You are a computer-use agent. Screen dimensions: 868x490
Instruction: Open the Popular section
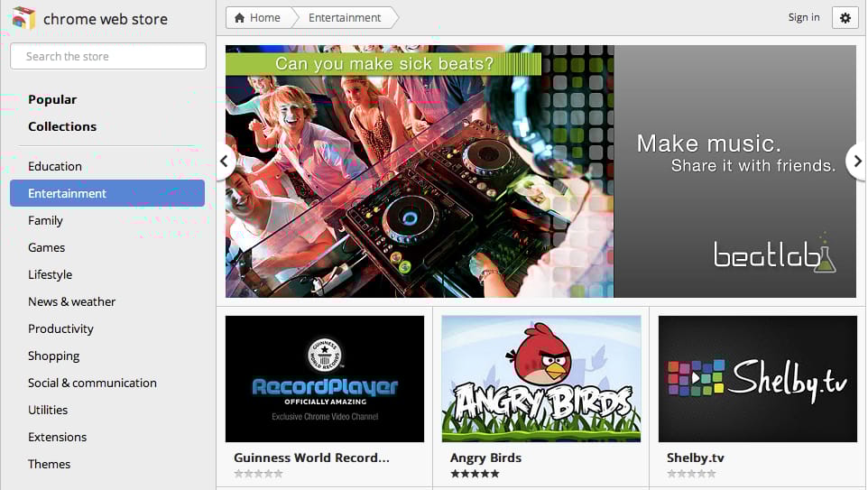pyautogui.click(x=52, y=99)
